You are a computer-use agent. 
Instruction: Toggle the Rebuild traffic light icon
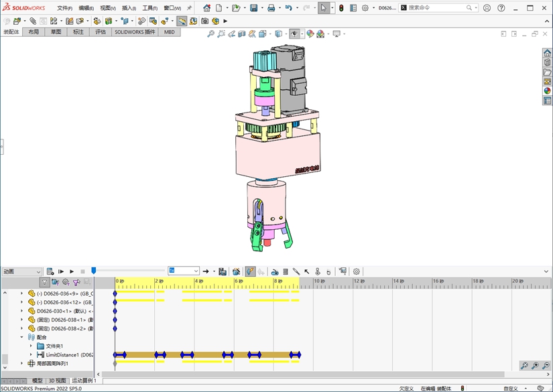(341, 8)
